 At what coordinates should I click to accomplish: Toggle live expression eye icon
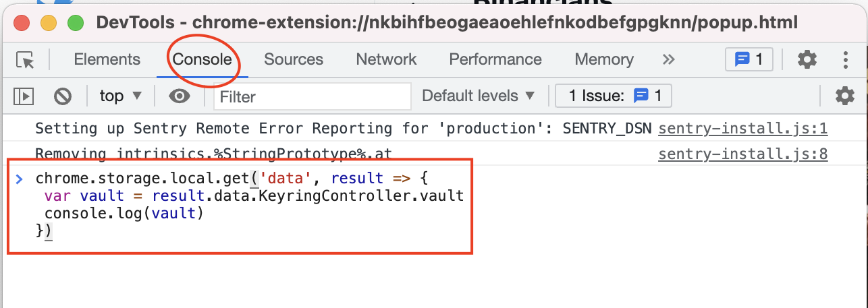pyautogui.click(x=179, y=96)
